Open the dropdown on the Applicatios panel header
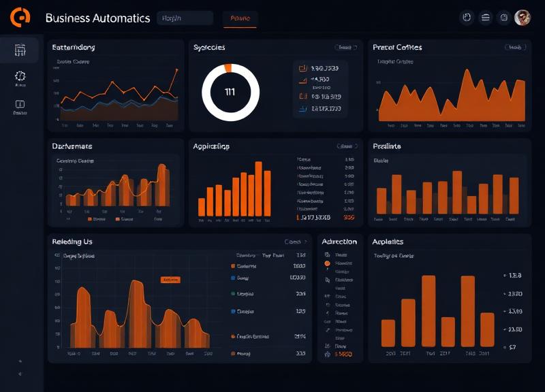Image resolution: width=545 pixels, height=392 pixels. click(x=345, y=146)
